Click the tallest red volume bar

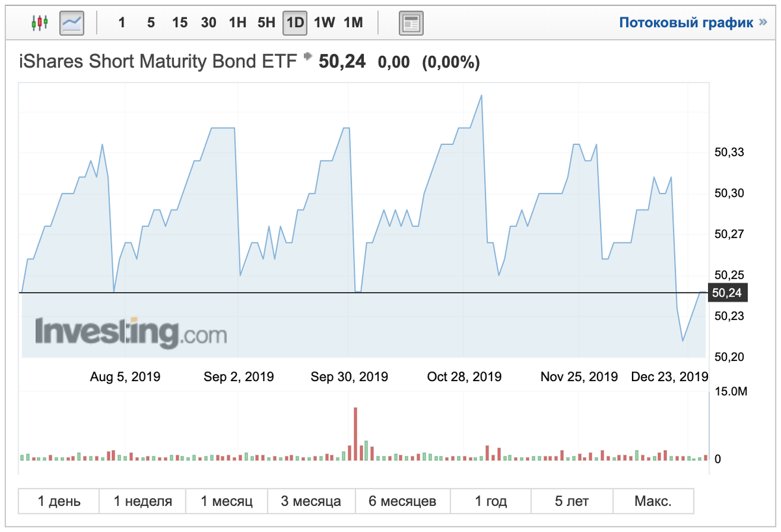pyautogui.click(x=355, y=434)
